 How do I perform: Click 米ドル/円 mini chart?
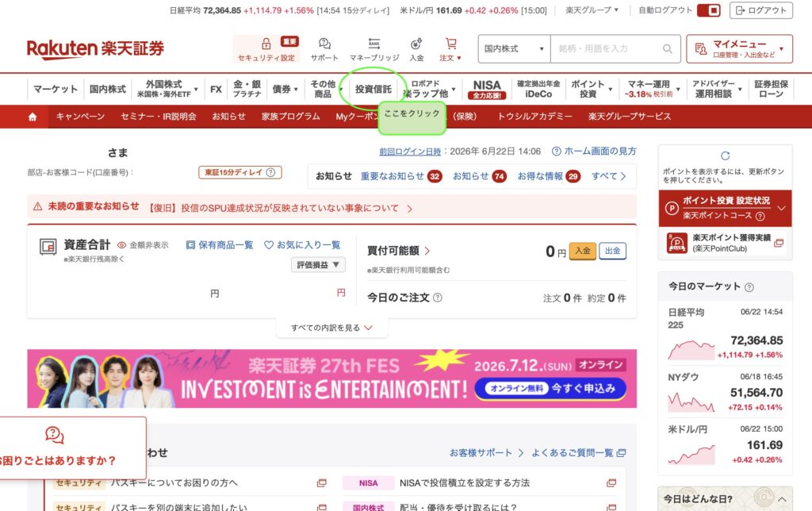pos(691,455)
